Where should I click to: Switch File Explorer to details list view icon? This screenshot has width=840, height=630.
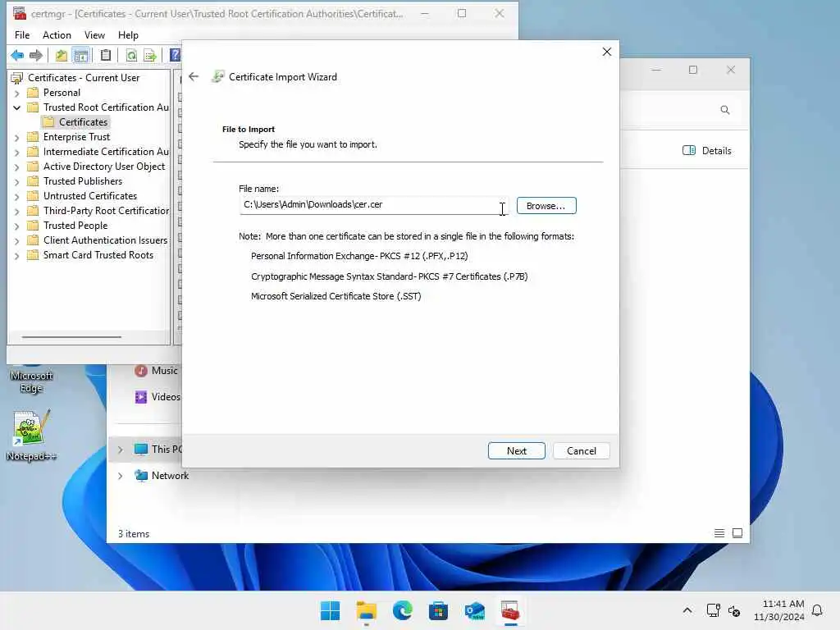(x=719, y=533)
